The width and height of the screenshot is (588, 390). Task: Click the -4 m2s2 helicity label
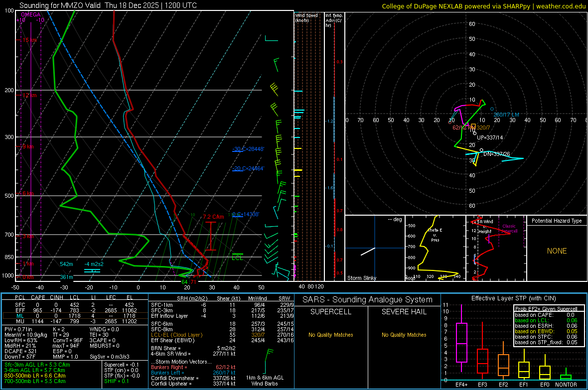click(94, 264)
